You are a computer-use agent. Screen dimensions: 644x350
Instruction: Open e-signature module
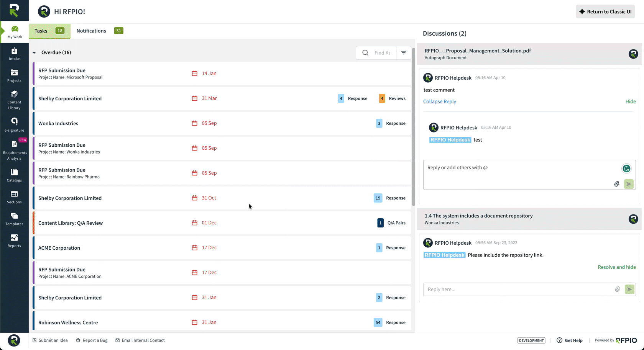(x=14, y=125)
